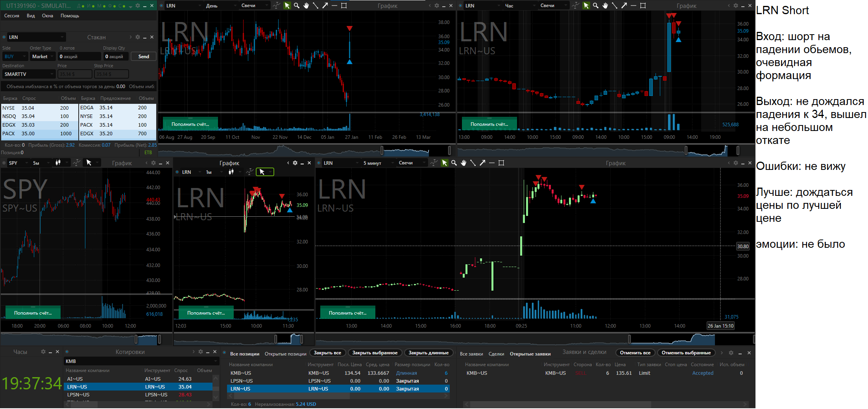Activate zoom magnifier on the daily LRN chart
Screen dimensions: 868x409
pyautogui.click(x=297, y=6)
